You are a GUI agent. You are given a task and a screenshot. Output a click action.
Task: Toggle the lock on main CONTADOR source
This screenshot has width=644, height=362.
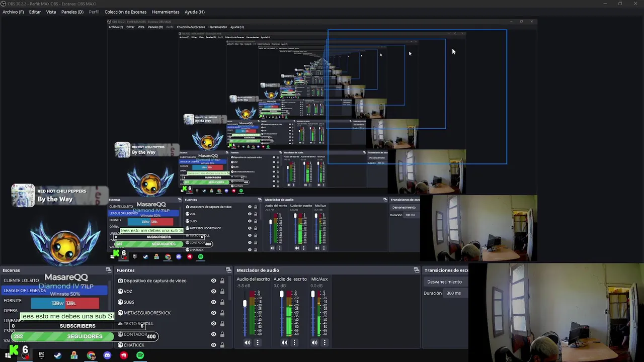222,334
